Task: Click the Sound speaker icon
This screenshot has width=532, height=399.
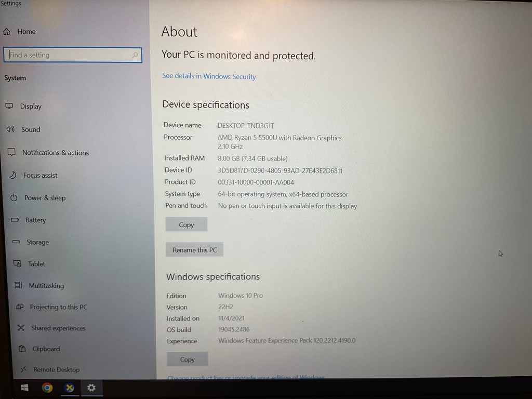Action: 10,129
